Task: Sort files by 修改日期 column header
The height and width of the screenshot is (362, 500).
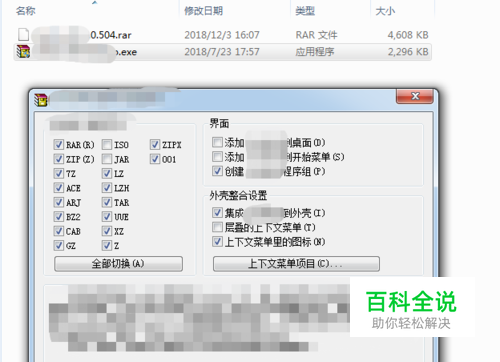Action: point(203,11)
